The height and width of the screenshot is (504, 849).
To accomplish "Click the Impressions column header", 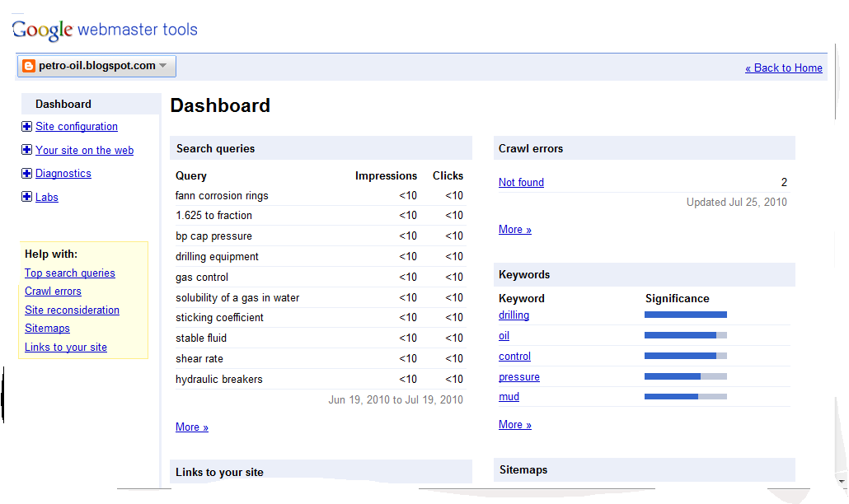I will pos(386,175).
